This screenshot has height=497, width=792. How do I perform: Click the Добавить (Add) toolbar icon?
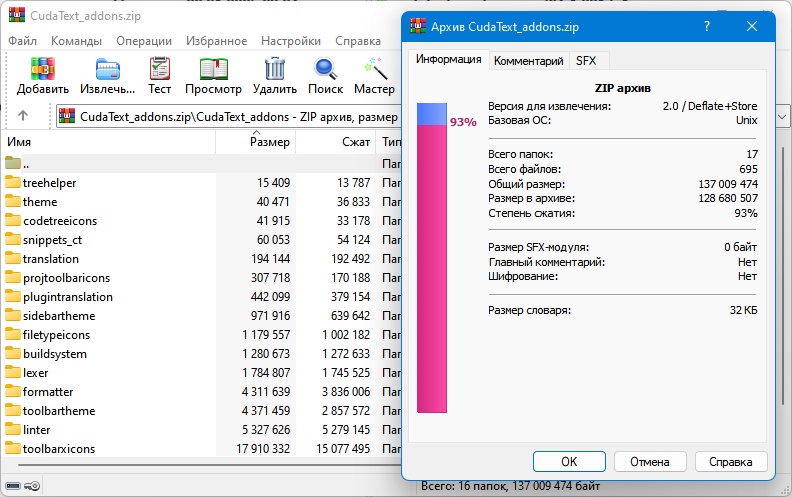click(42, 69)
